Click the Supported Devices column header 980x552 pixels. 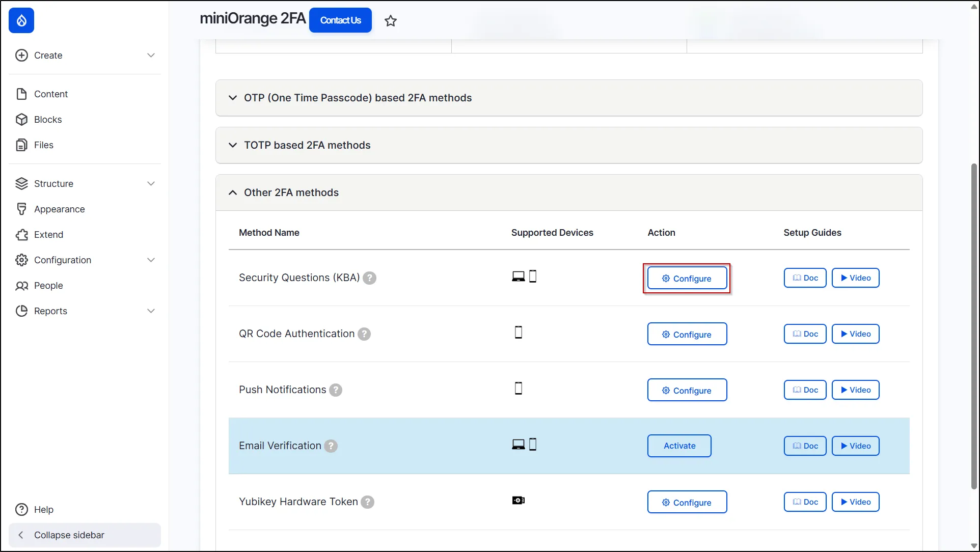click(x=552, y=233)
